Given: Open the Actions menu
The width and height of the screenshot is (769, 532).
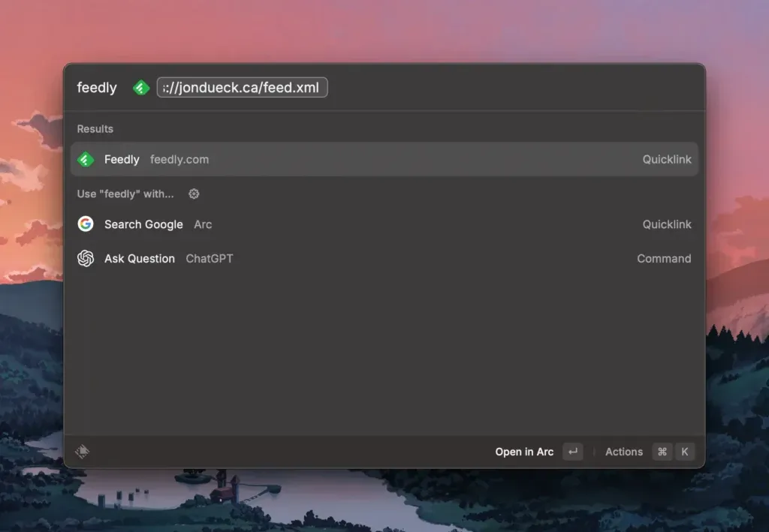Looking at the screenshot, I should pos(624,452).
